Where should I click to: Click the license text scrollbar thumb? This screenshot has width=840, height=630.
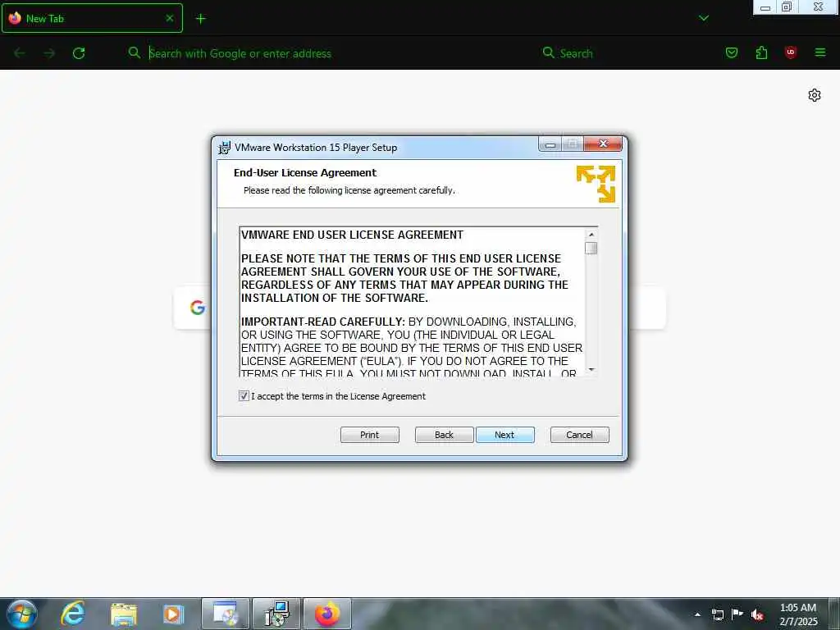(591, 248)
